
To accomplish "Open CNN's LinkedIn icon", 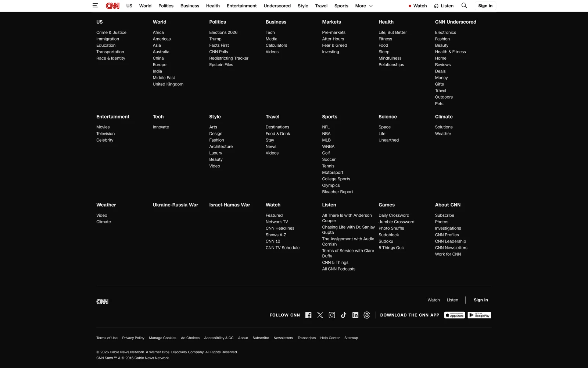I will click(x=355, y=315).
